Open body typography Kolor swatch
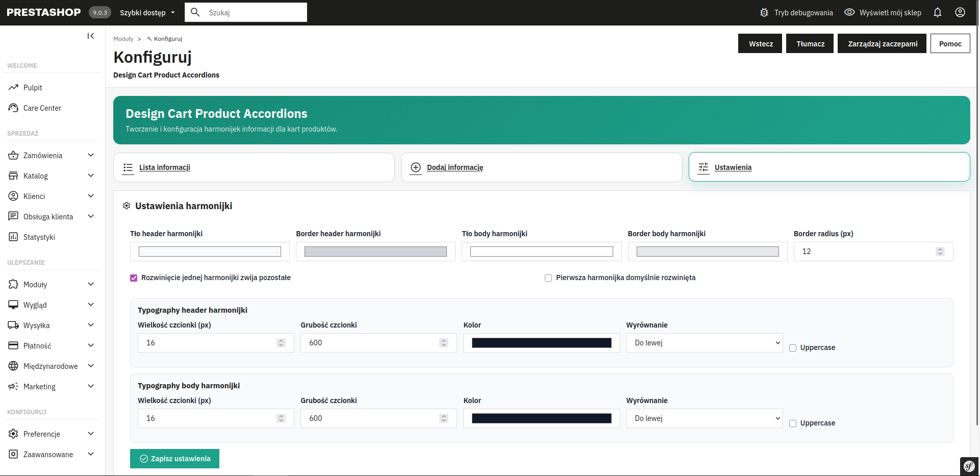This screenshot has height=476, width=980. click(541, 418)
